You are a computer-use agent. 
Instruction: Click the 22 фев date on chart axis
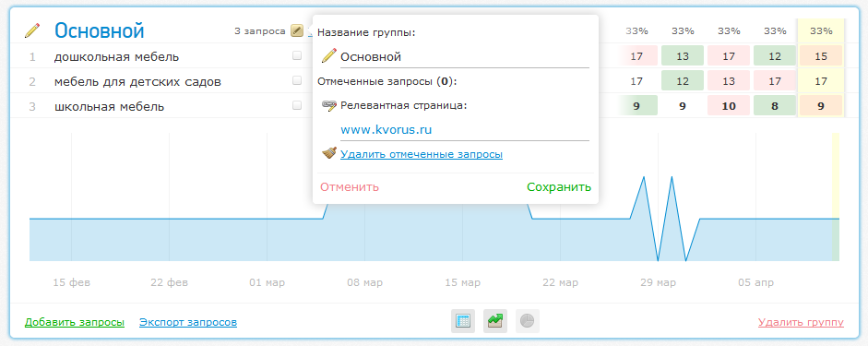pyautogui.click(x=169, y=283)
